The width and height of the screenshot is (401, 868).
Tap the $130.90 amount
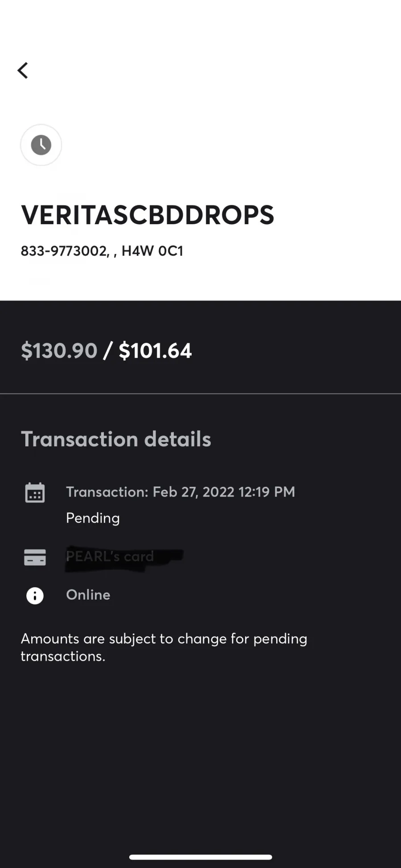59,351
